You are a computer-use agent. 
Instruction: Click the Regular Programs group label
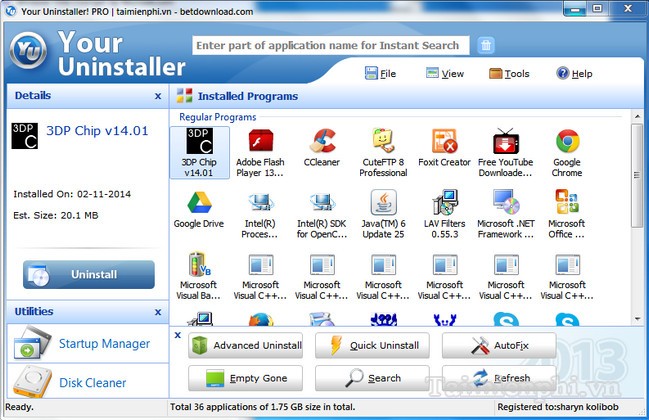tap(218, 117)
